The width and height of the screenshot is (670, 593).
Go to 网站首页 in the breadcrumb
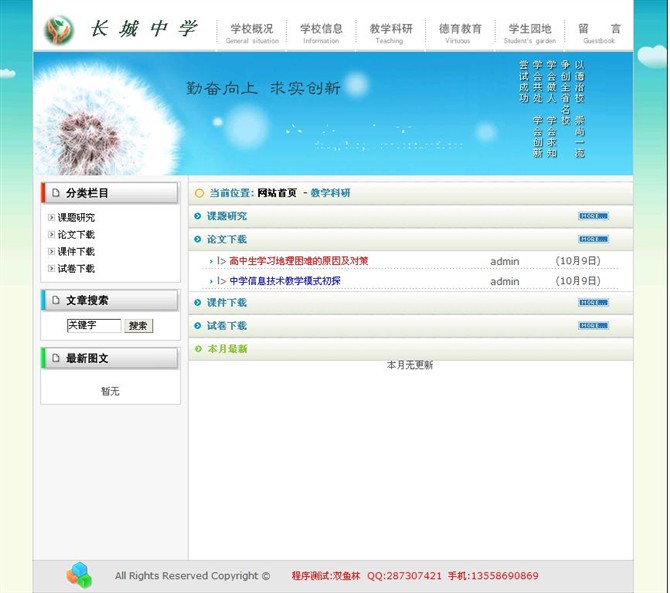click(x=277, y=193)
